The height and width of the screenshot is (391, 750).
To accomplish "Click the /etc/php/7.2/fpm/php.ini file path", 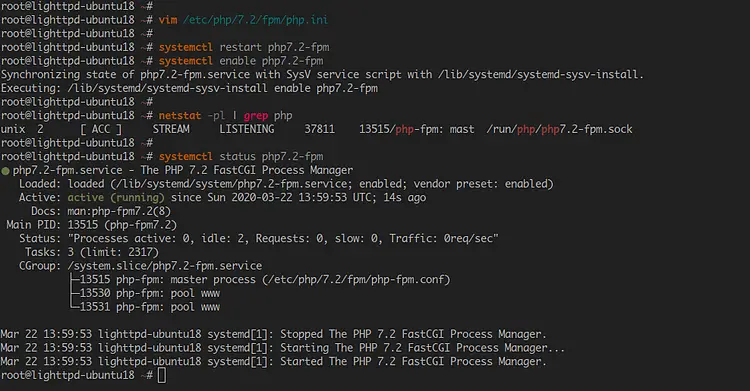I will [255, 20].
